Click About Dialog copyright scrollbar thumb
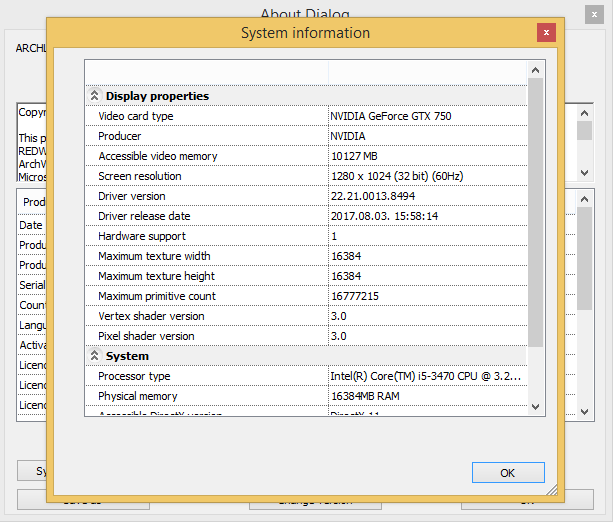This screenshot has width=613, height=522. pos(584,130)
